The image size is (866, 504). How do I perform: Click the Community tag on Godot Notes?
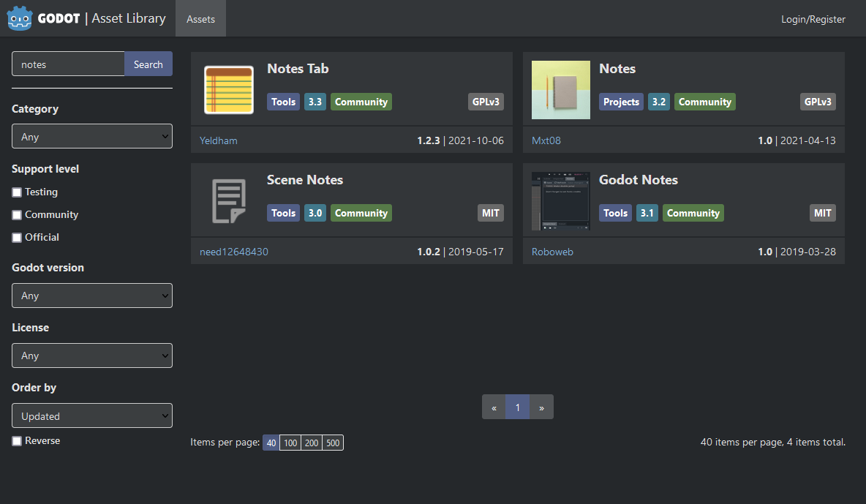693,213
